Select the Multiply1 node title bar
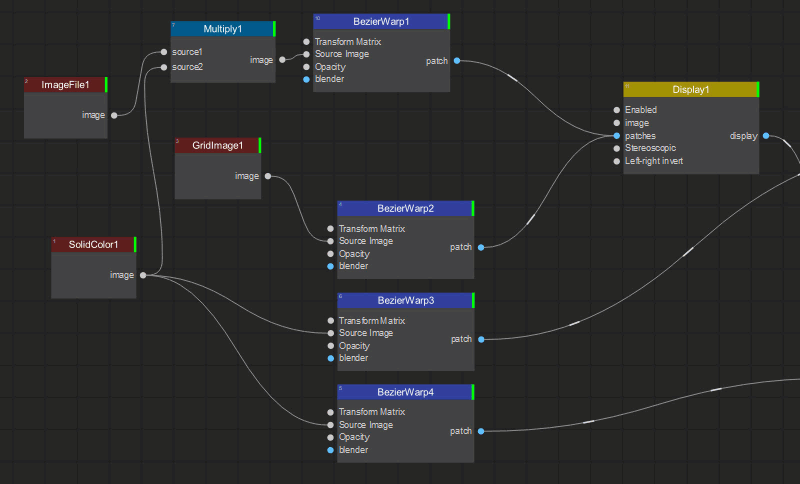 coord(223,29)
